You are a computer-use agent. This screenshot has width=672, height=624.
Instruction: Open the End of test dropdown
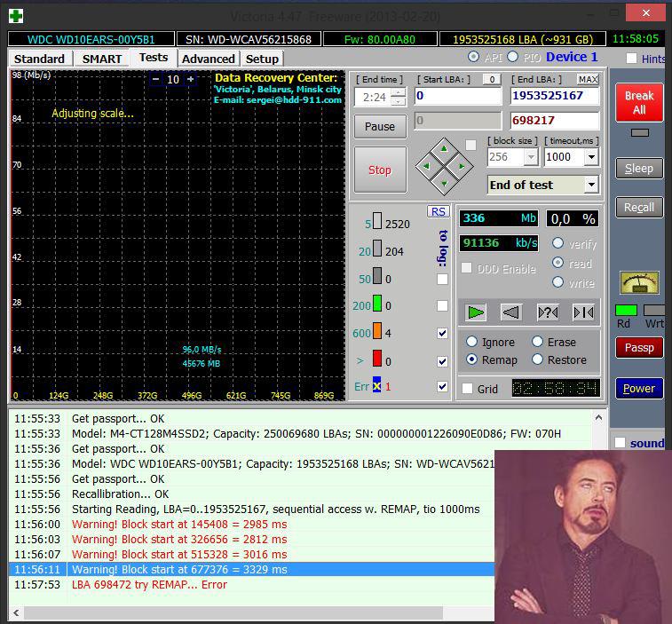(x=591, y=185)
